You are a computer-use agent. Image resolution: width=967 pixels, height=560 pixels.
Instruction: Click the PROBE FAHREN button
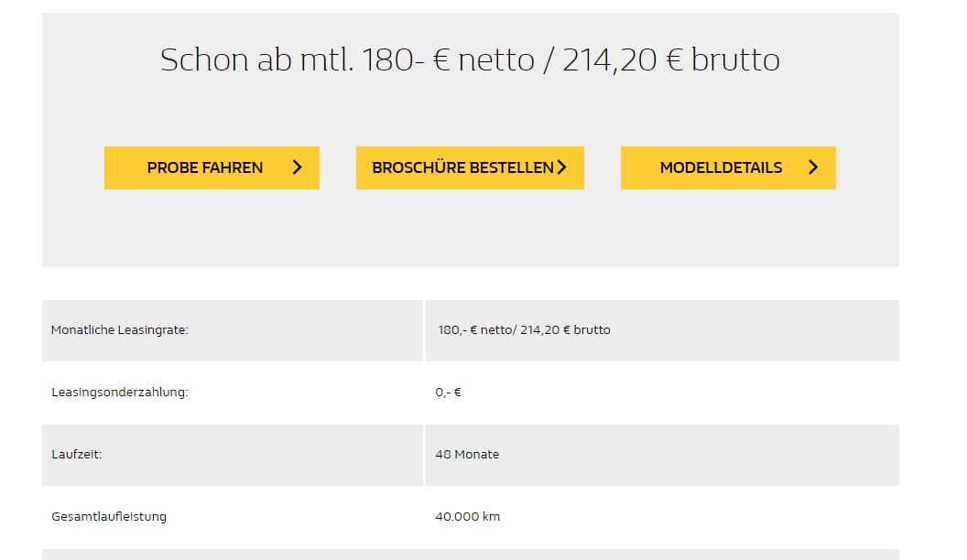pos(212,167)
